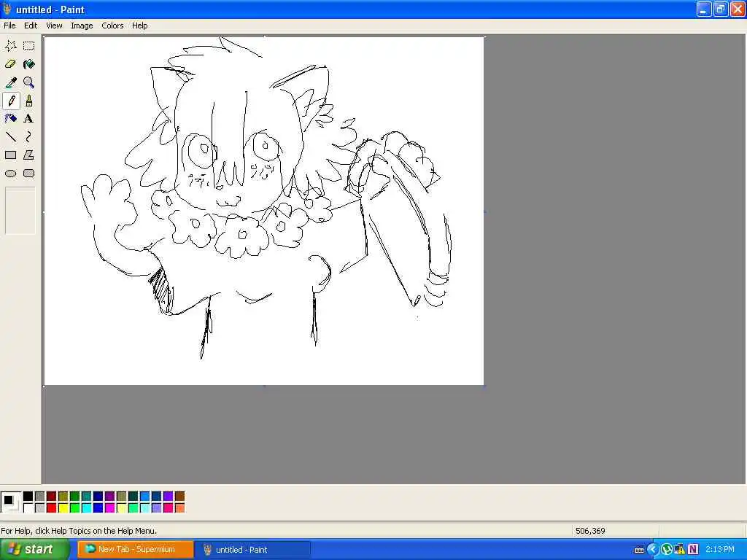Pick the bright blue color swatch
Image resolution: width=747 pixels, height=560 pixels.
98,508
